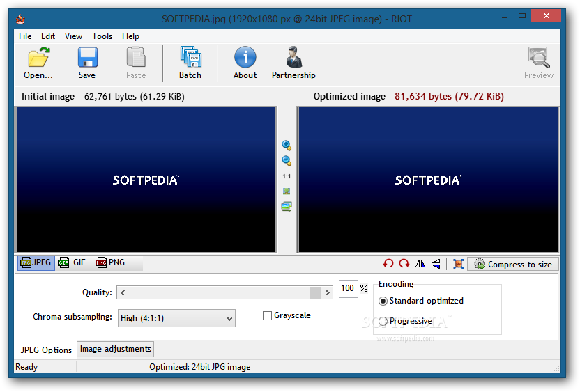
Task: Save the optimized image
Action: point(87,63)
